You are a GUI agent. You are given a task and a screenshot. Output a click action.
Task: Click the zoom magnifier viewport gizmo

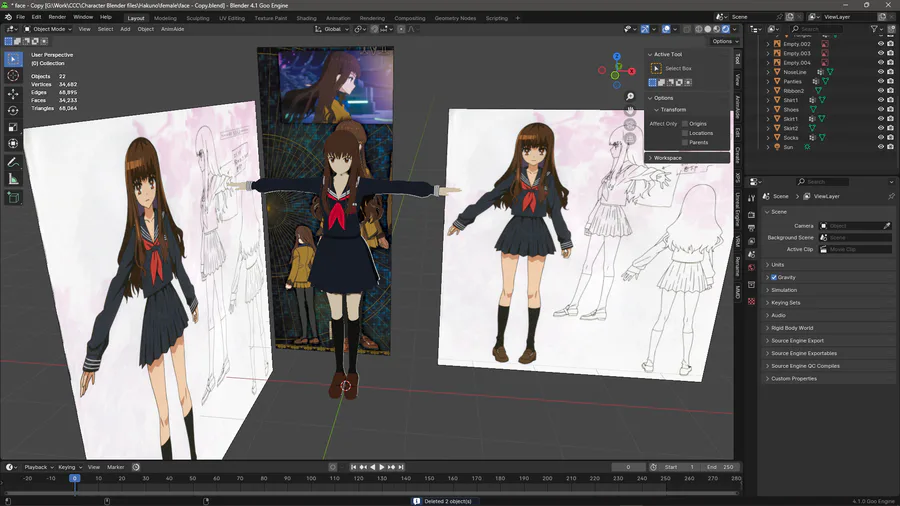tap(630, 96)
